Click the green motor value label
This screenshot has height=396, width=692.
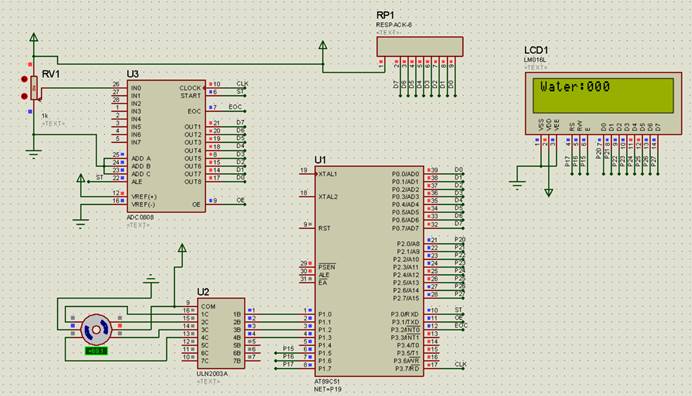click(96, 351)
